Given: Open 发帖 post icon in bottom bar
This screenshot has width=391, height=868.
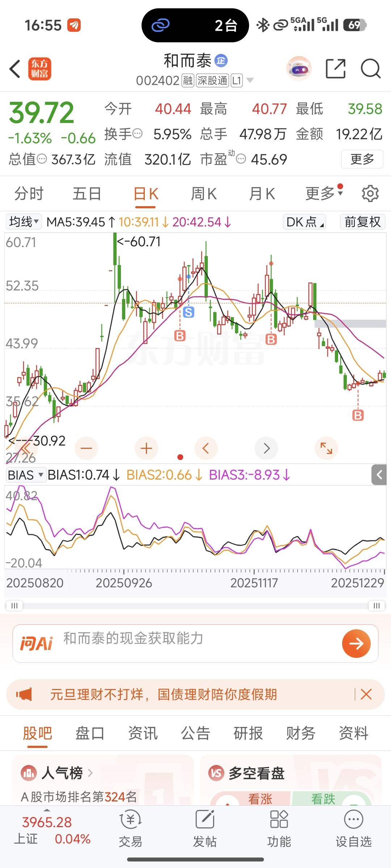Looking at the screenshot, I should [205, 828].
